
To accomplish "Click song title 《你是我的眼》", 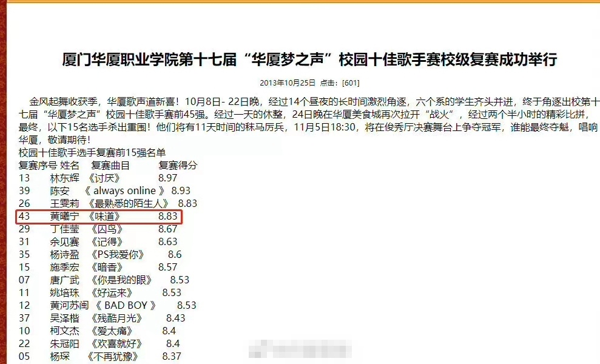I will 121,280.
